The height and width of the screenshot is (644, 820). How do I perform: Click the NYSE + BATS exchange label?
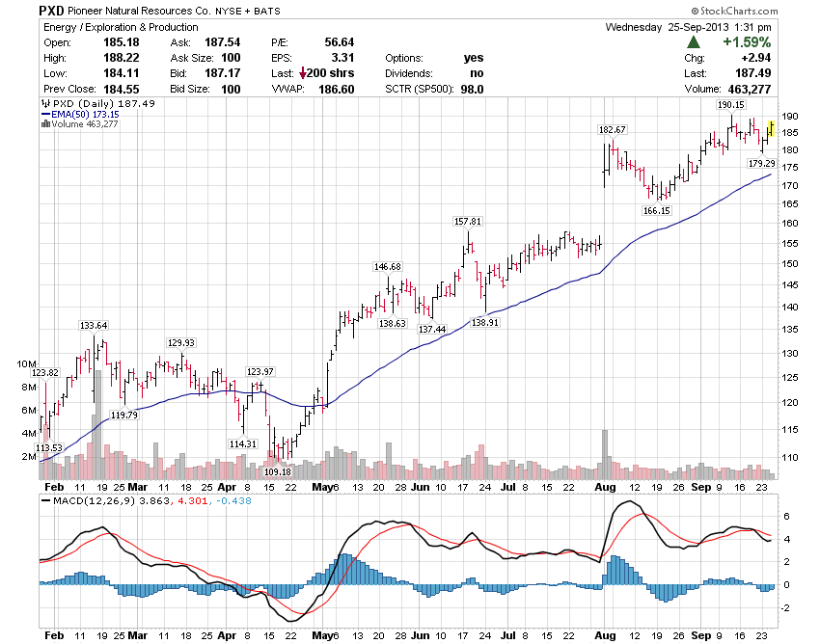click(248, 11)
